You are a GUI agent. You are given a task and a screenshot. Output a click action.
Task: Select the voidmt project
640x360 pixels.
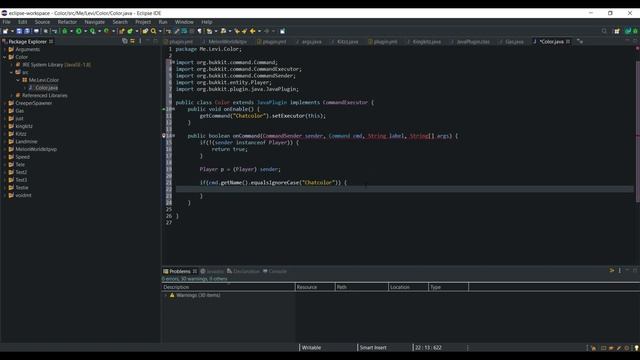23,196
